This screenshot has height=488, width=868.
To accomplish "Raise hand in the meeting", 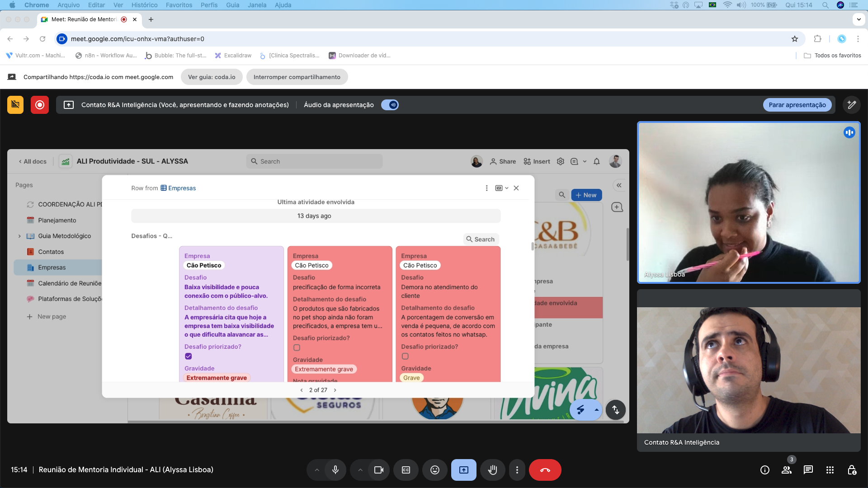I will click(x=492, y=470).
